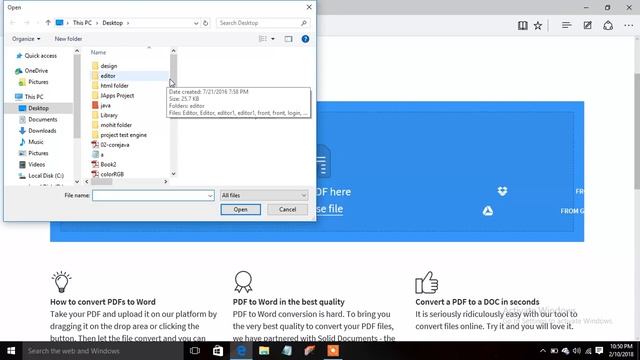The image size is (640, 360).
Task: Click the Cancel button
Action: tap(287, 209)
